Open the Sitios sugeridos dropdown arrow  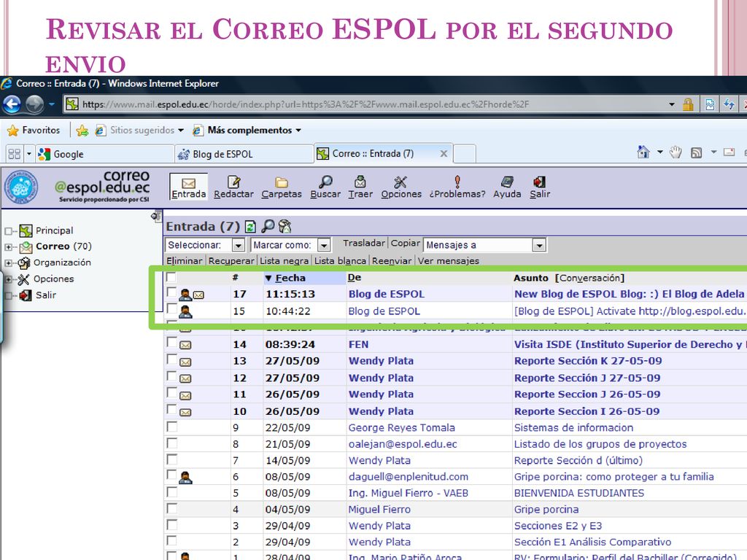pyautogui.click(x=181, y=130)
